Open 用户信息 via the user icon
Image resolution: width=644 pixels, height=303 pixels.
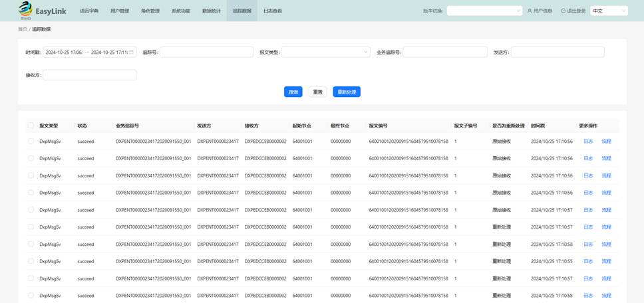pyautogui.click(x=530, y=11)
